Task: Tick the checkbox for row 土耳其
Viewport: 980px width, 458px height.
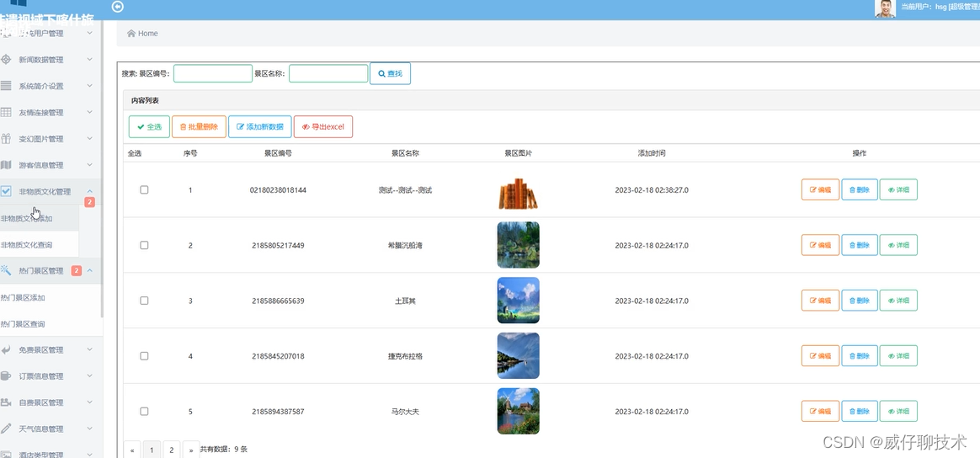Action: [x=144, y=301]
